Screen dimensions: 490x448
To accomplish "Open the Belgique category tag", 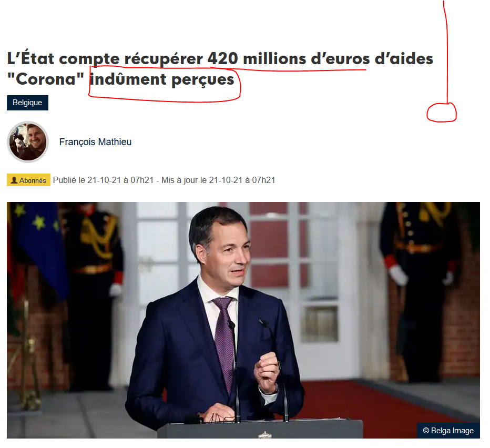I will click(27, 103).
